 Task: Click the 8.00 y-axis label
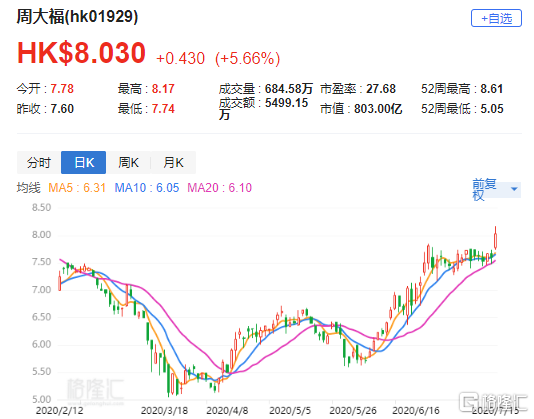[x=41, y=235]
